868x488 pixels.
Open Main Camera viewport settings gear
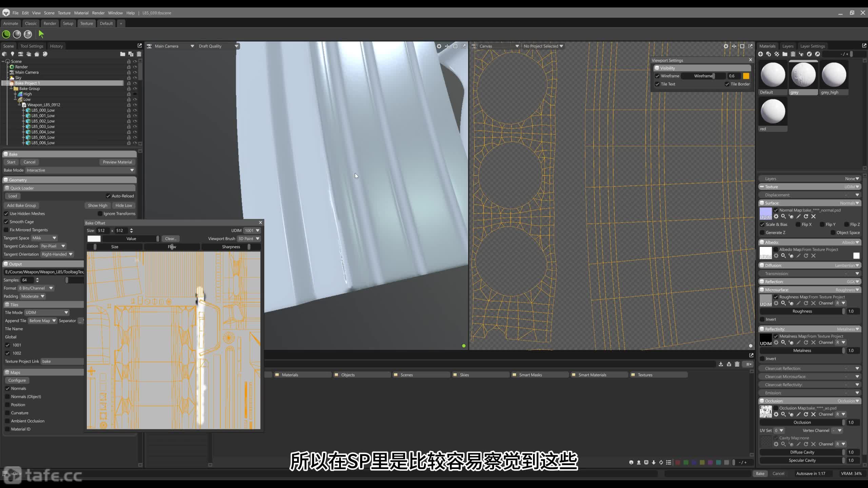pyautogui.click(x=439, y=46)
